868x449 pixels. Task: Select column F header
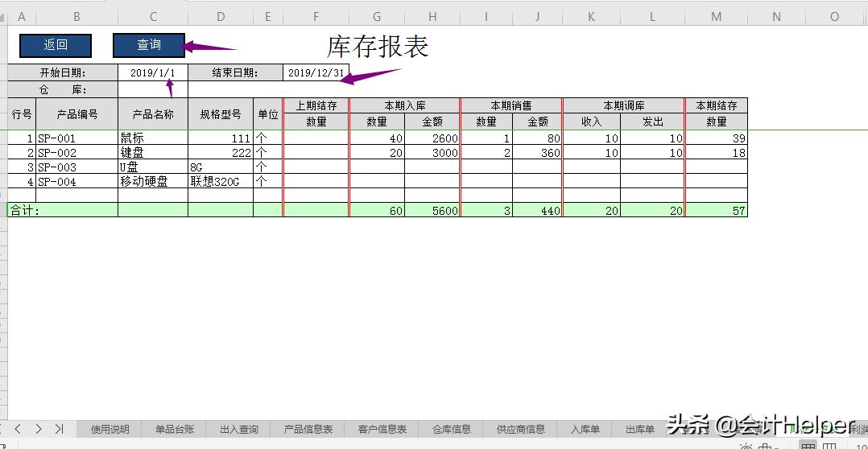click(316, 17)
